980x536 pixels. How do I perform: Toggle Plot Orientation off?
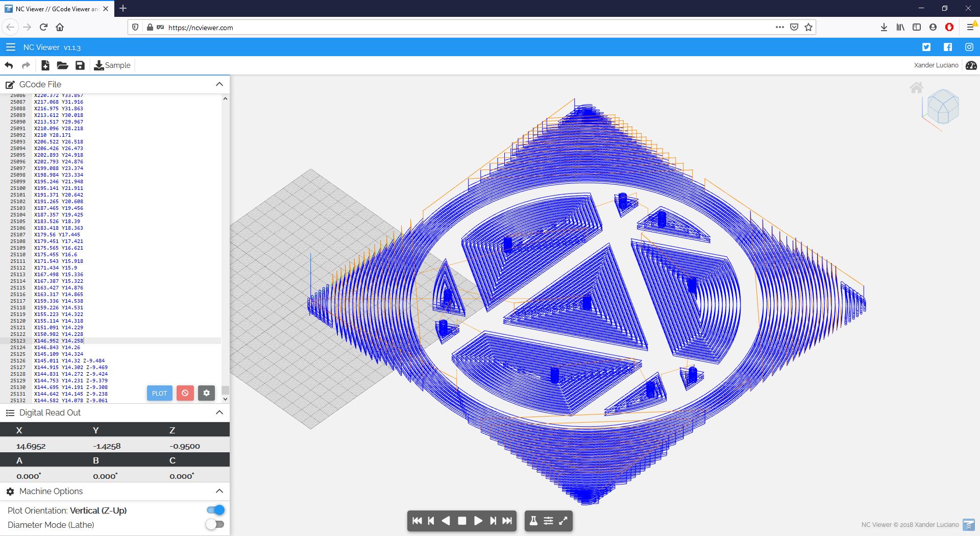pyautogui.click(x=215, y=510)
